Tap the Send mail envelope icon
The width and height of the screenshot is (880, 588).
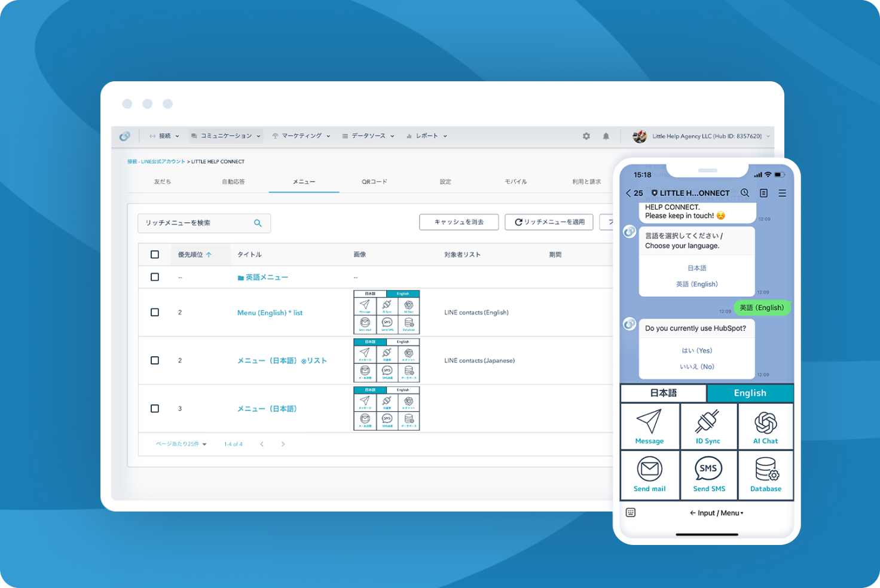click(x=649, y=470)
